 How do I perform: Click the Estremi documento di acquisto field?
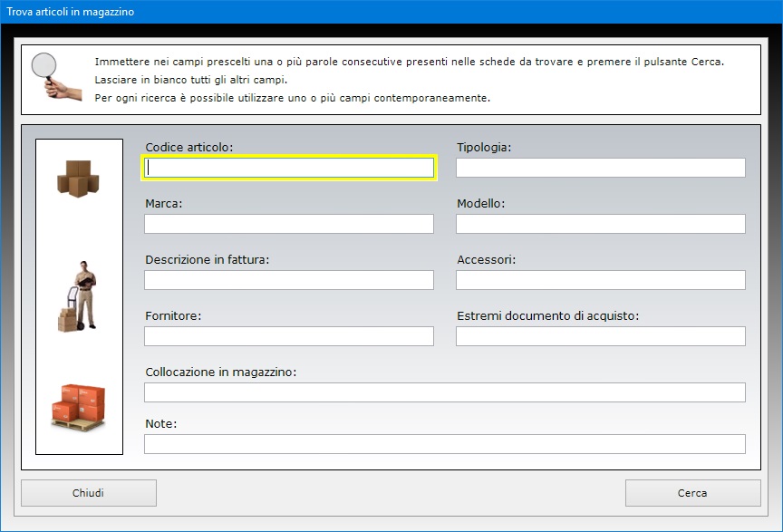601,336
